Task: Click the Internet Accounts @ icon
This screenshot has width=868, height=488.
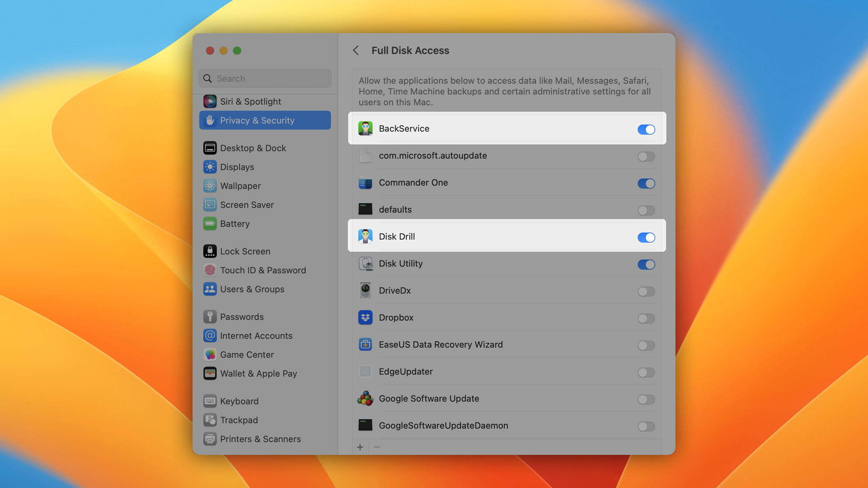Action: [210, 335]
